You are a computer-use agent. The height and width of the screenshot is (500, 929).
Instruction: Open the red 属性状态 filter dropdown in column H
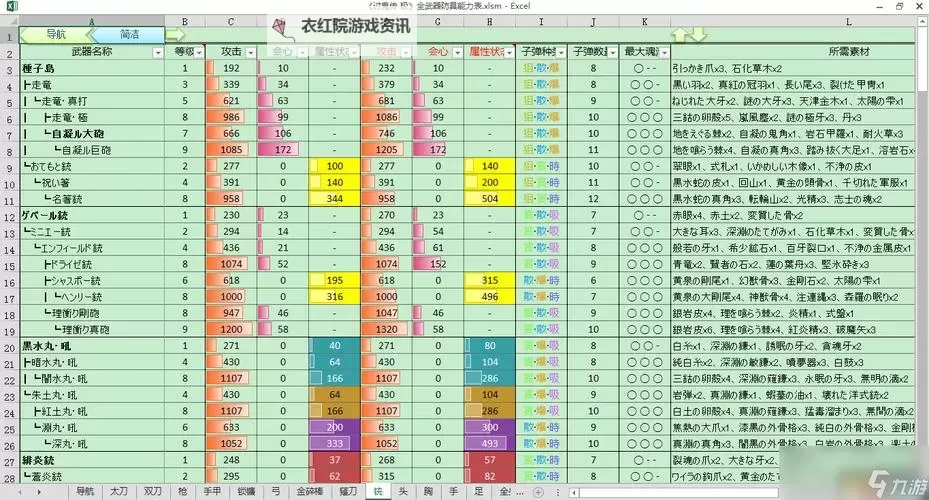click(x=509, y=53)
